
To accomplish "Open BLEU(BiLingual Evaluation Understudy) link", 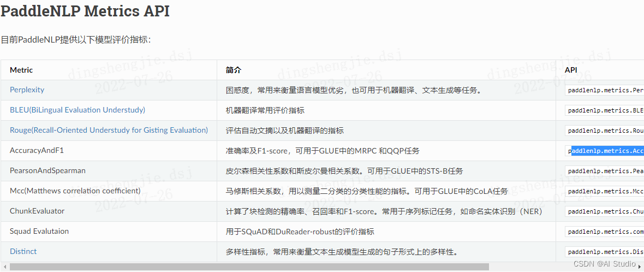I will pos(77,110).
